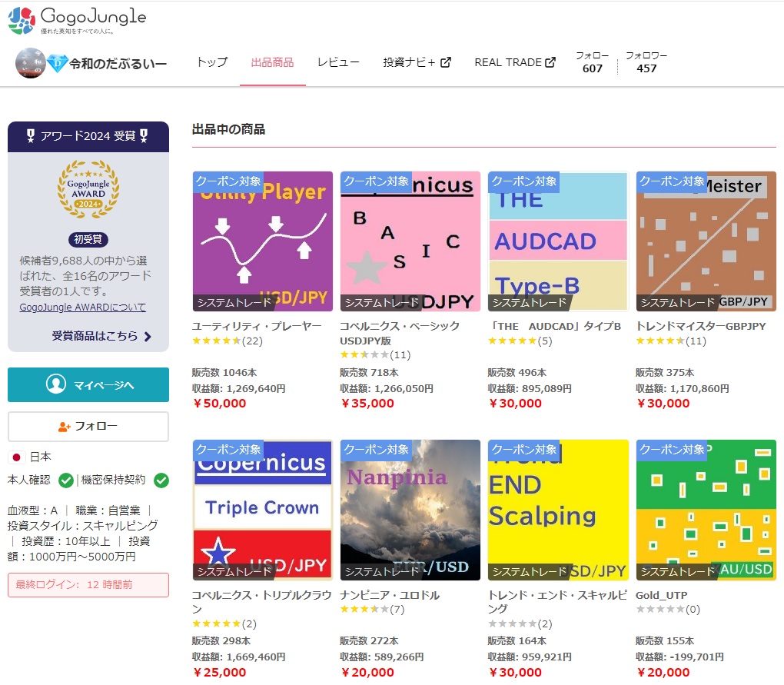784x685 pixels.
Task: Open product title ナンピニア・ユロドル
Action: pyautogui.click(x=390, y=595)
